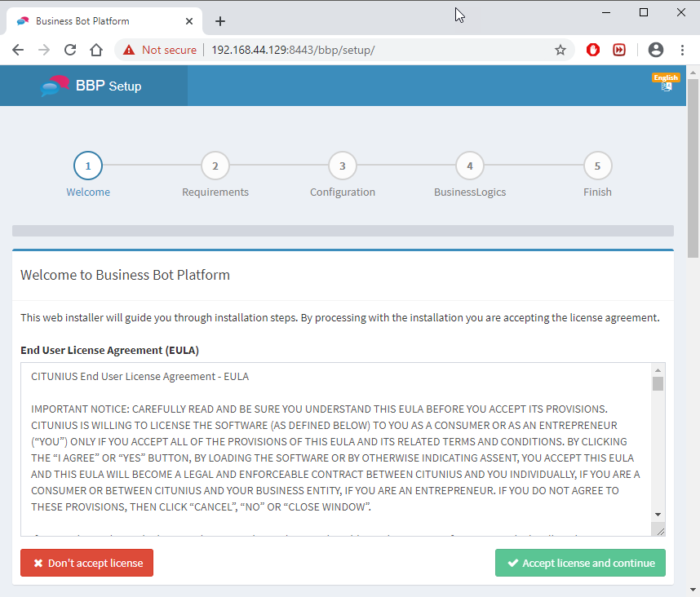
Task: Open a new browser tab
Action: pos(220,21)
